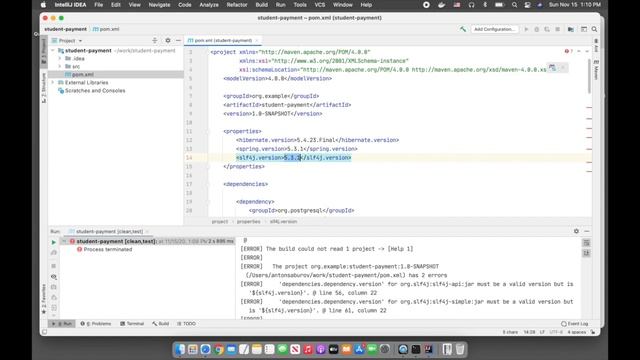Viewport: 640px width, 360px height.
Task: Click the Stop square in Run panel
Action: point(53,266)
